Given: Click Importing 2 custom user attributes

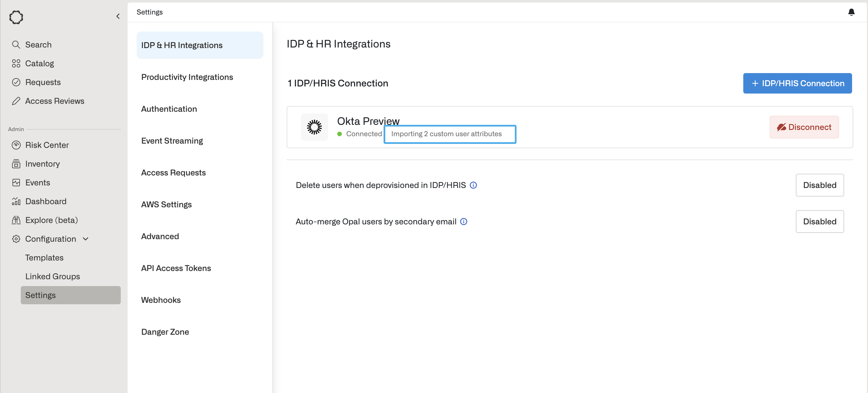Looking at the screenshot, I should pos(446,134).
